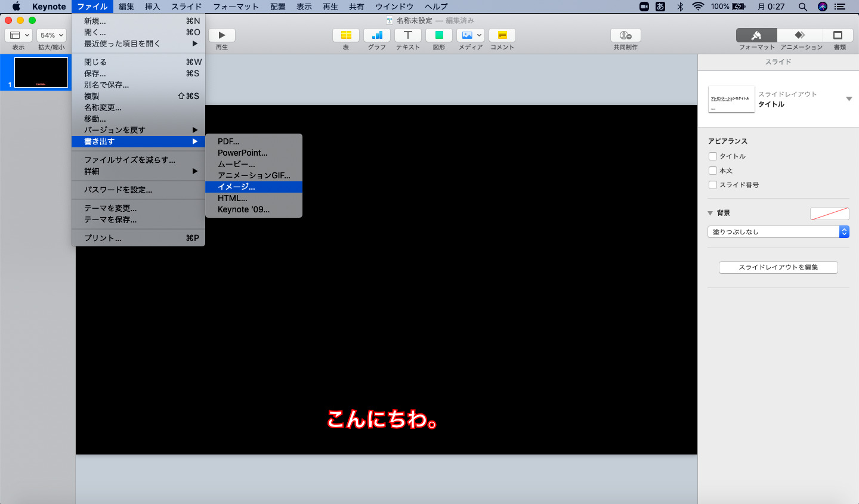
Task: Choose 別名で保存... menu item
Action: pos(138,85)
